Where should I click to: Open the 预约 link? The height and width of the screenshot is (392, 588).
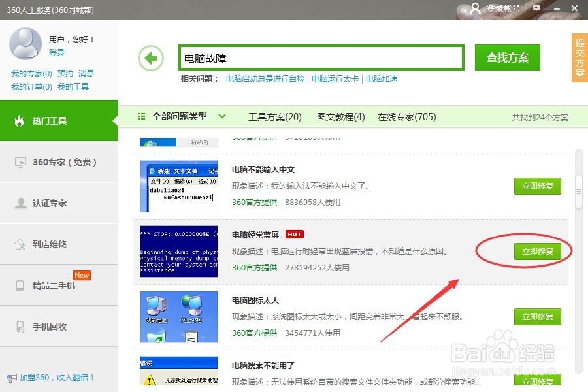tap(65, 74)
